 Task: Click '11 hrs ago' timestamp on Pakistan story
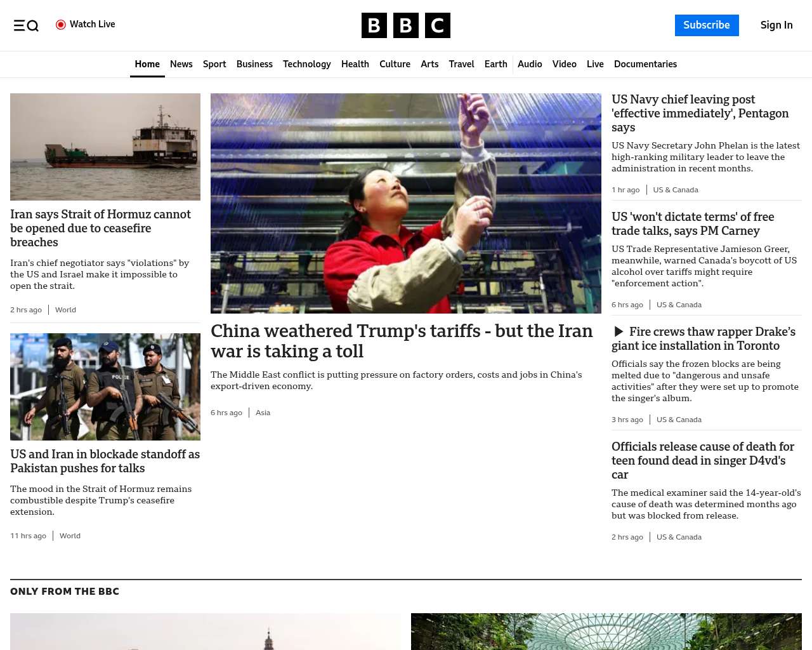click(x=28, y=536)
